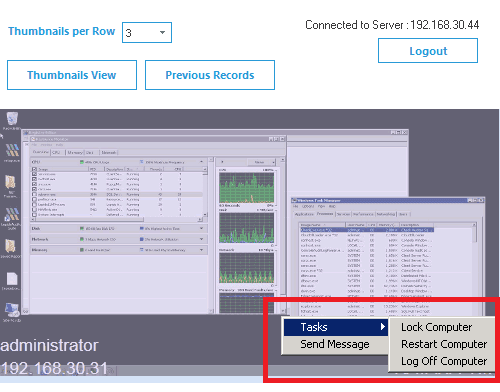
Task: Choose Restart Computer from submenu
Action: coord(444,344)
